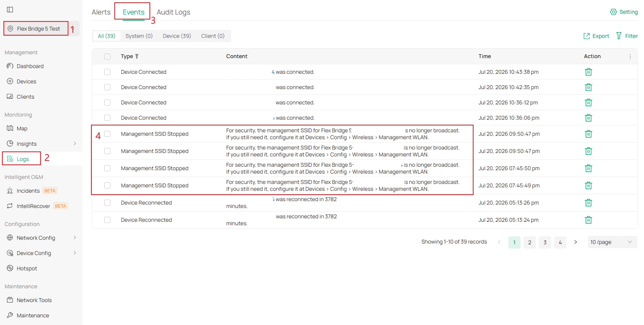Image resolution: width=644 pixels, height=325 pixels.
Task: Click the Devices icon in the sidebar
Action: click(x=10, y=81)
